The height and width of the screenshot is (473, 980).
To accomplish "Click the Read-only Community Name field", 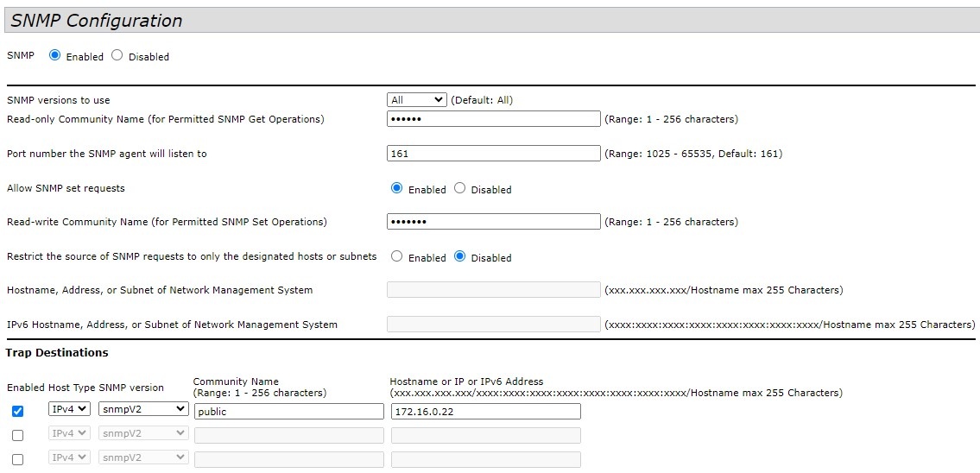I will 493,119.
